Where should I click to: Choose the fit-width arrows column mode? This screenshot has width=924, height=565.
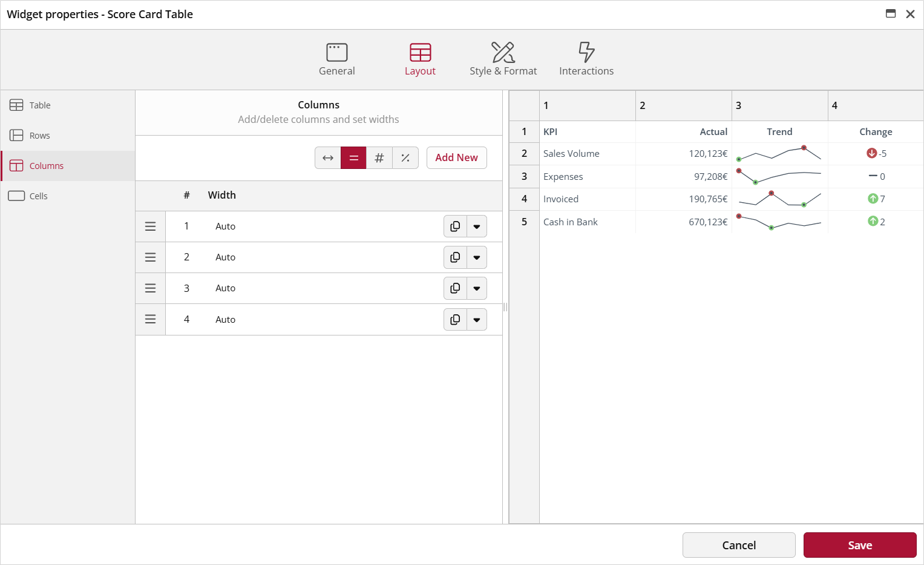click(328, 158)
